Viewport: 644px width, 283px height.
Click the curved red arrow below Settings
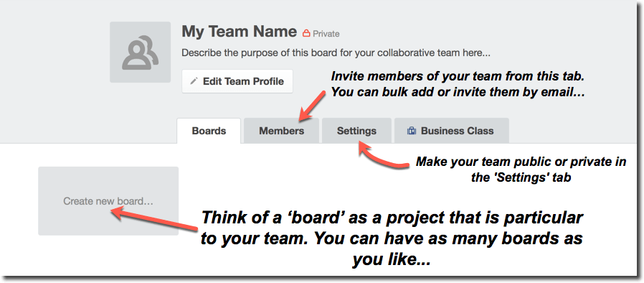[383, 156]
